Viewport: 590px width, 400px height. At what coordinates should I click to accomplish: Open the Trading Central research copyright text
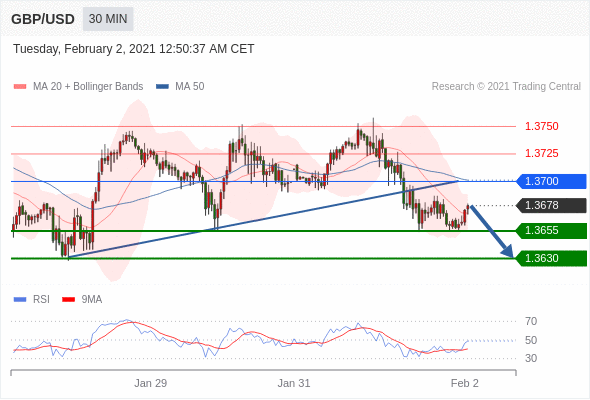click(506, 87)
